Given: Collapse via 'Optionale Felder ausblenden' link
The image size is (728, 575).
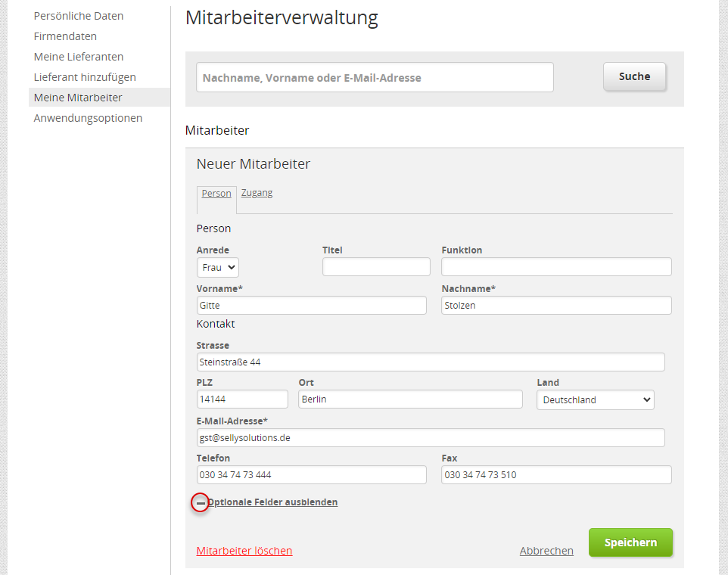Looking at the screenshot, I should (x=273, y=502).
